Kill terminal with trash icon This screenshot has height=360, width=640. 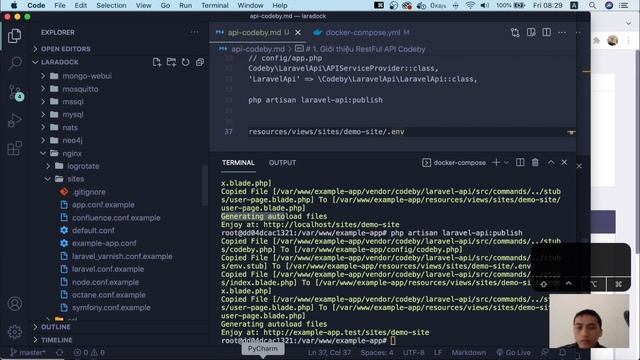click(535, 162)
